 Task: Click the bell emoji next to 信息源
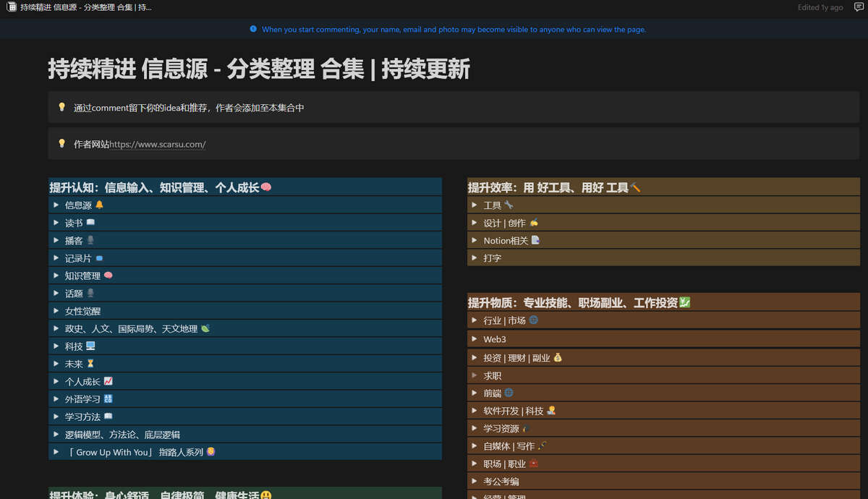(x=100, y=205)
